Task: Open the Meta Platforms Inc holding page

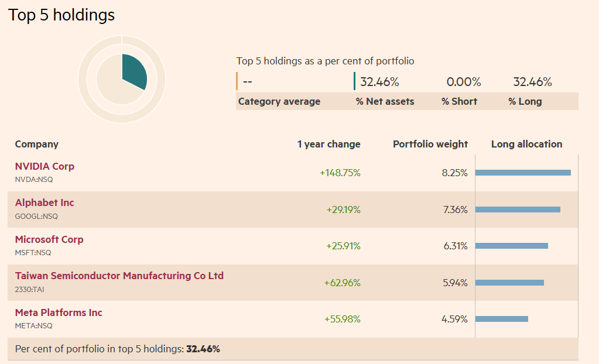Action: click(59, 313)
